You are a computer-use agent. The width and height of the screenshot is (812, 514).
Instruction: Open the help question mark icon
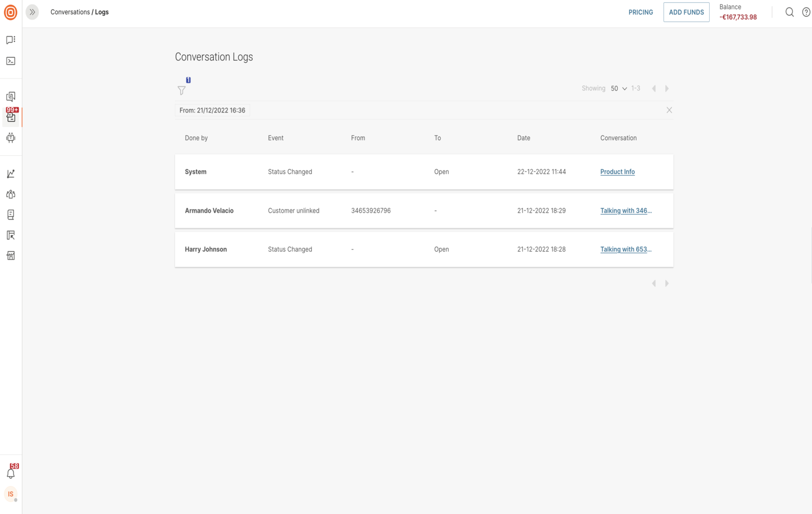click(x=806, y=12)
